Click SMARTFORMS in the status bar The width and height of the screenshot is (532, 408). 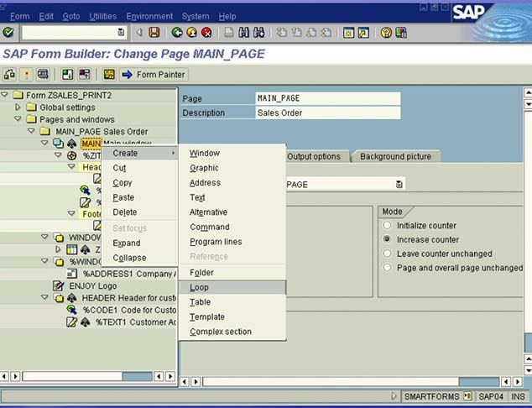pos(431,396)
